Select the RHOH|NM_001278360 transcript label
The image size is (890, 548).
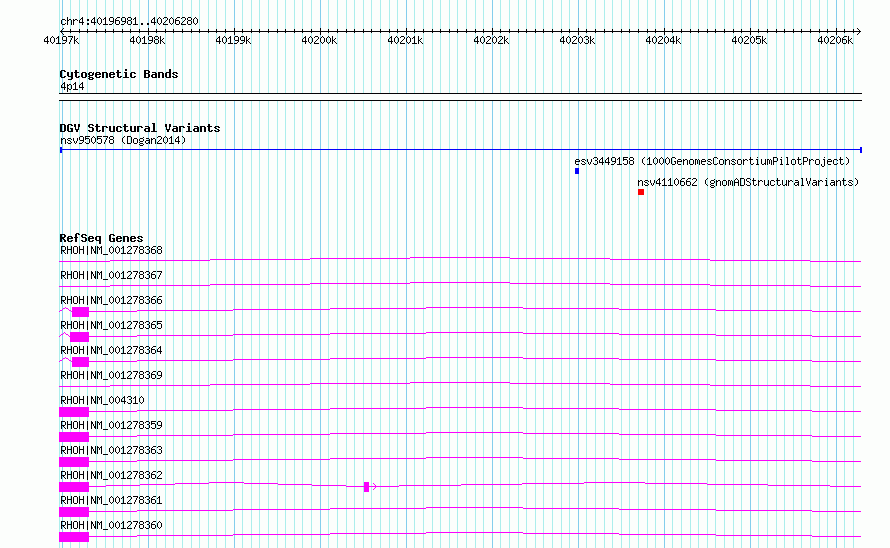point(111,525)
